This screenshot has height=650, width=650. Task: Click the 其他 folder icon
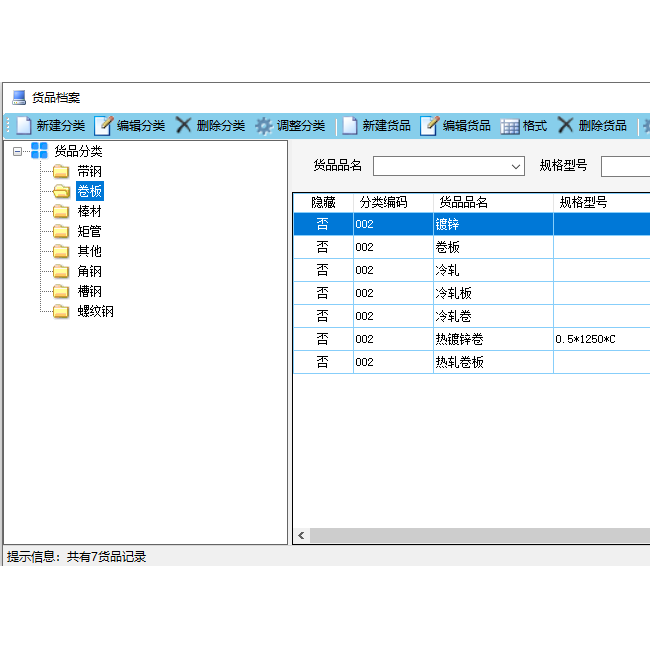coord(61,251)
